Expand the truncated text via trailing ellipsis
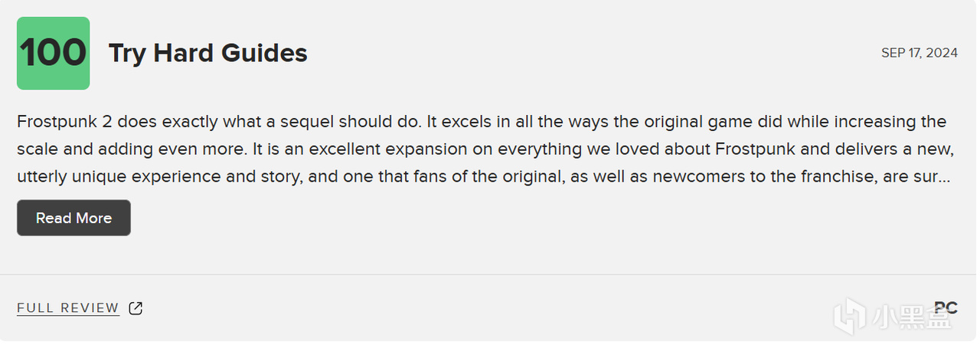Image resolution: width=980 pixels, height=345 pixels. coord(944,177)
